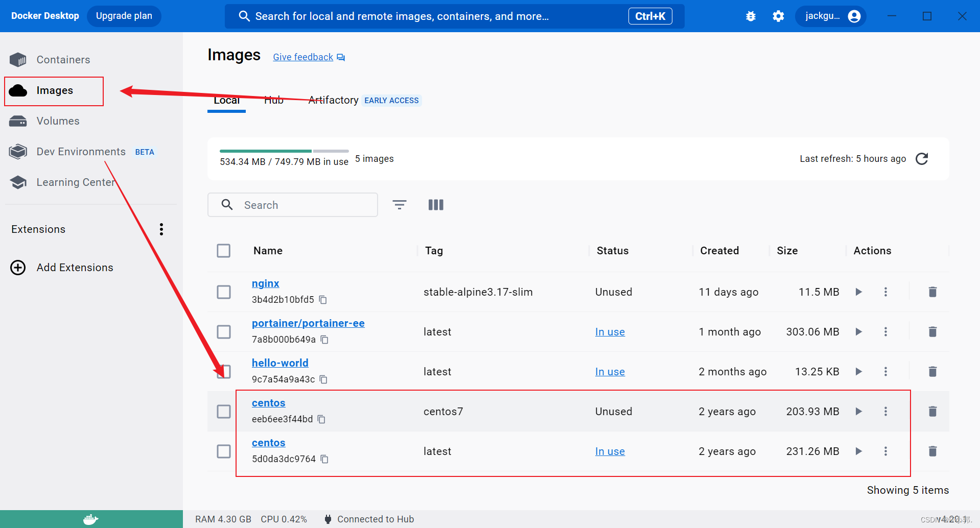Open the column display options icon
Image resolution: width=980 pixels, height=528 pixels.
tap(436, 205)
